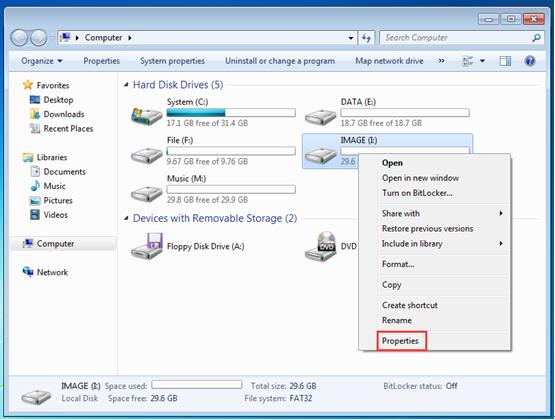Select the Music (M:) drive icon
The image size is (555, 420).
point(146,194)
